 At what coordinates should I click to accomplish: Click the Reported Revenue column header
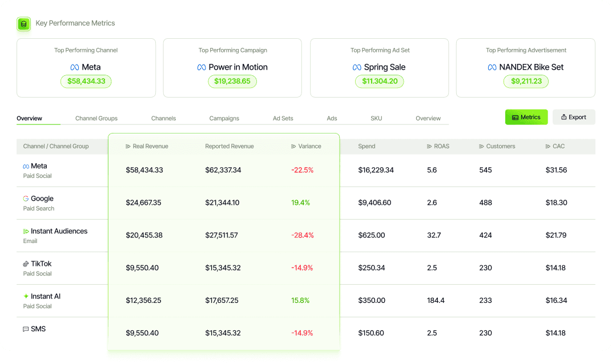230,146
